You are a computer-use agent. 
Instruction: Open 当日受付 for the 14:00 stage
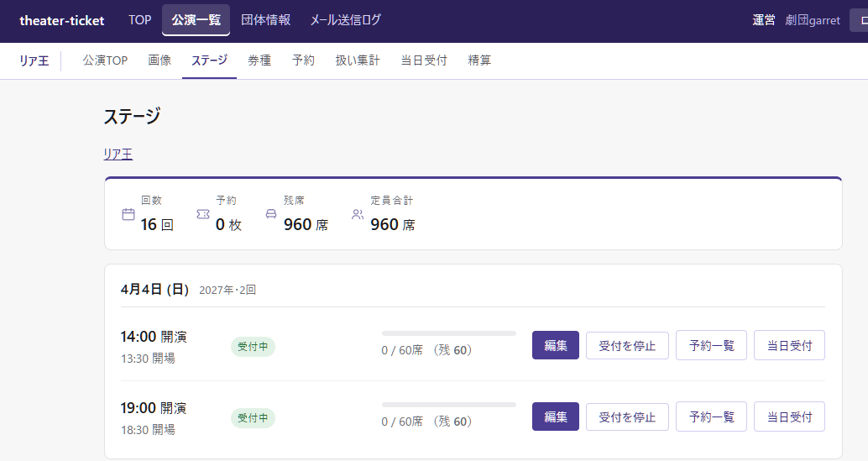pos(789,345)
